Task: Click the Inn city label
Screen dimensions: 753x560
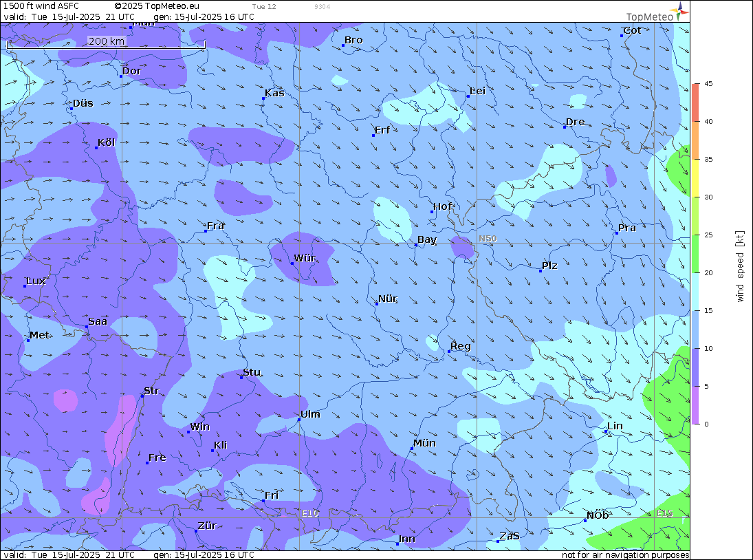Action: (407, 539)
